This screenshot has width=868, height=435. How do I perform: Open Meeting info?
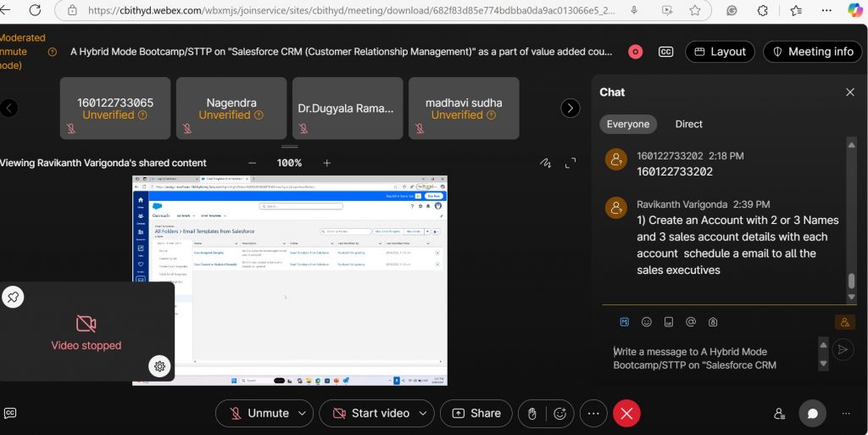811,52
